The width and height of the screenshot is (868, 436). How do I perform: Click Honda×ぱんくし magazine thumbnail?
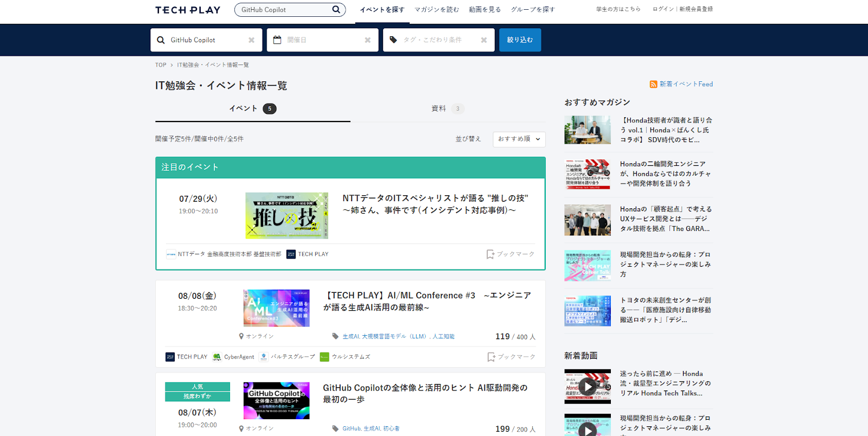pyautogui.click(x=588, y=130)
